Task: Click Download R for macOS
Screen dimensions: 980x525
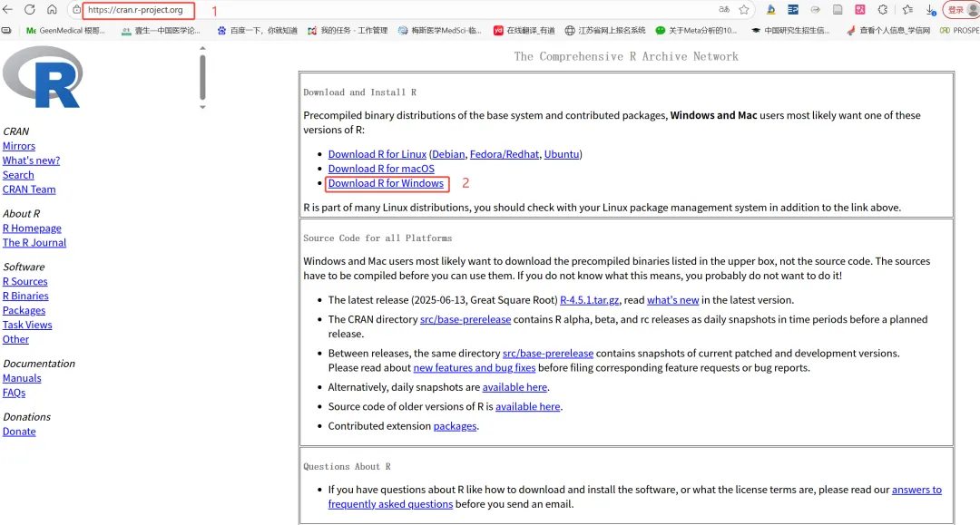Action: click(x=381, y=169)
